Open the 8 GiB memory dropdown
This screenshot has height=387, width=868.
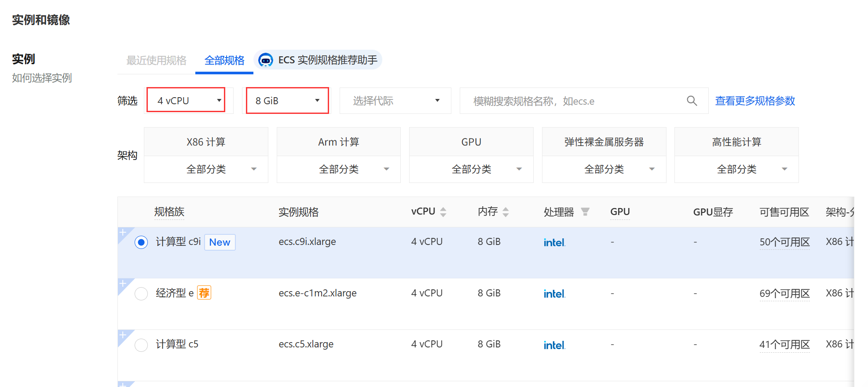click(287, 101)
